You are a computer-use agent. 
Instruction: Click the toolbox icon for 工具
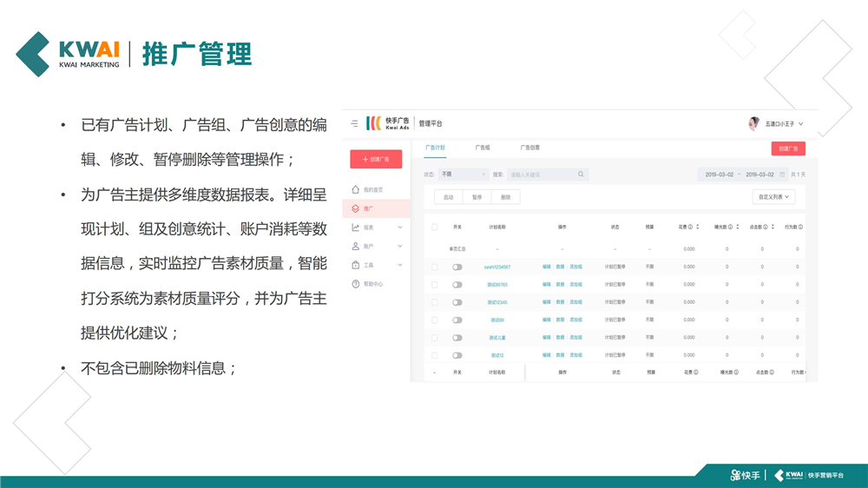pos(355,265)
